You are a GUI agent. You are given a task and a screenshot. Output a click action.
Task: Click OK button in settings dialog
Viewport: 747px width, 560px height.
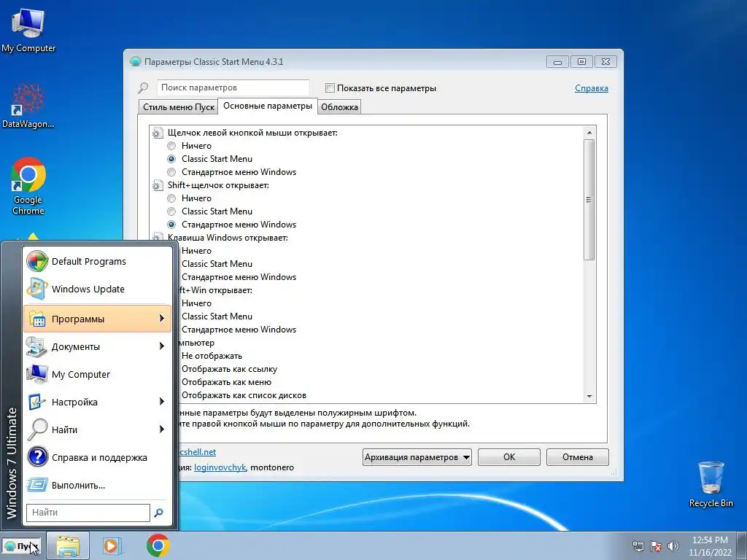point(508,457)
